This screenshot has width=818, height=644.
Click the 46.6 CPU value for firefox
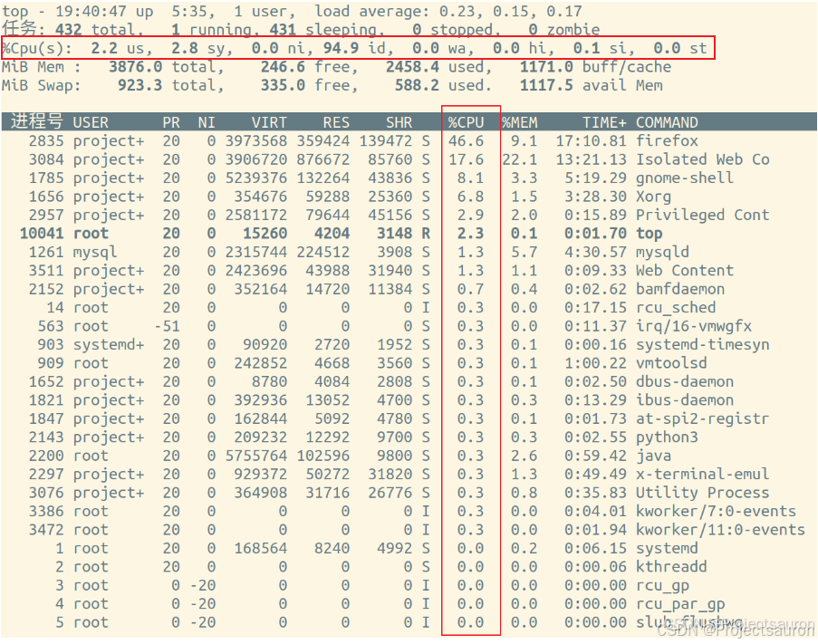tap(466, 140)
